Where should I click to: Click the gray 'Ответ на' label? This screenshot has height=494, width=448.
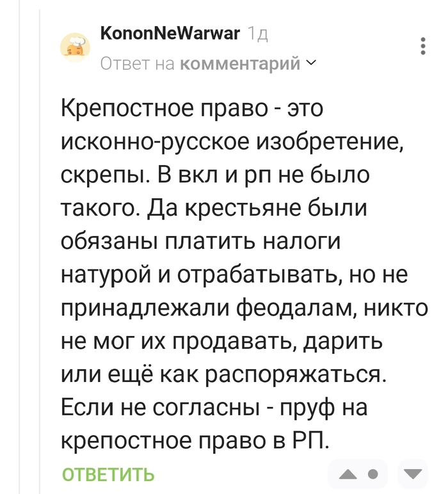tap(138, 63)
